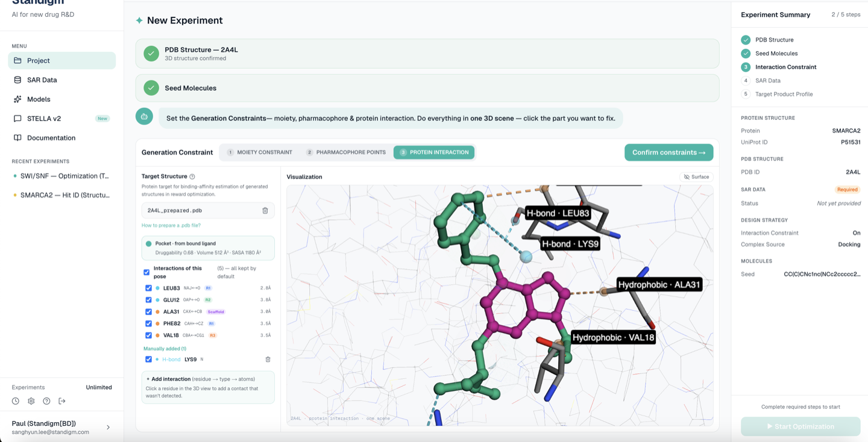Click the Confirm constraints button

[x=668, y=152]
